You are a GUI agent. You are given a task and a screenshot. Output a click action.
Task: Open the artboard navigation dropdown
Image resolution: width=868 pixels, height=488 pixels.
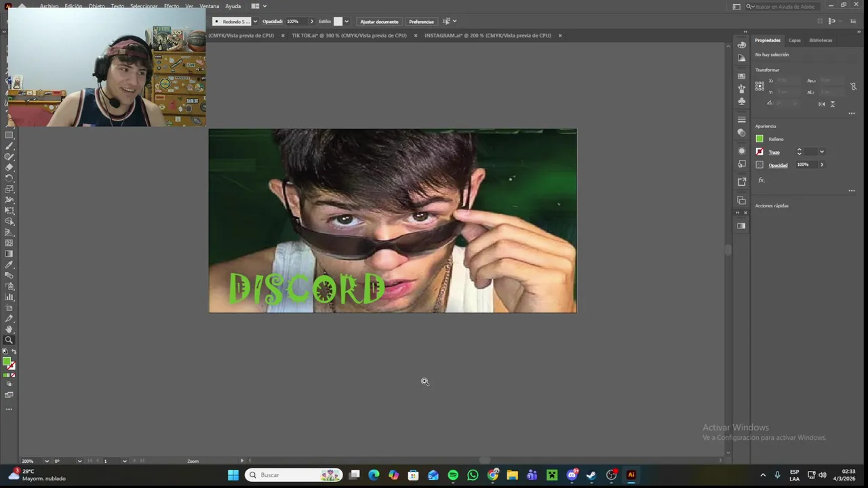tap(124, 461)
